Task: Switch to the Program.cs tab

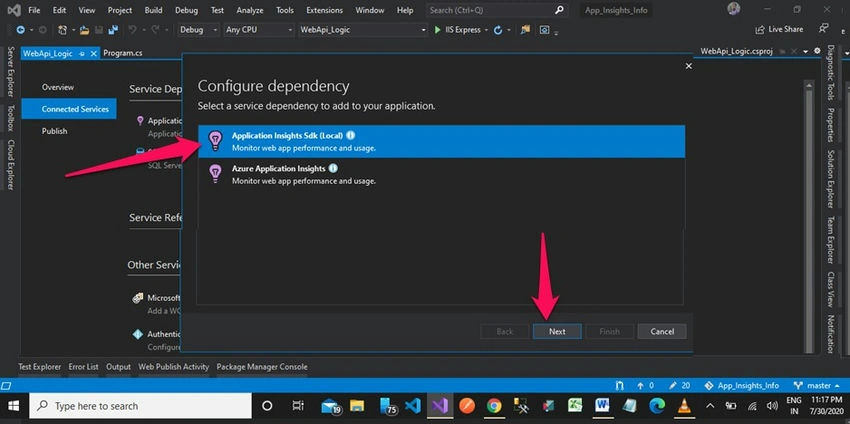Action: click(x=123, y=54)
